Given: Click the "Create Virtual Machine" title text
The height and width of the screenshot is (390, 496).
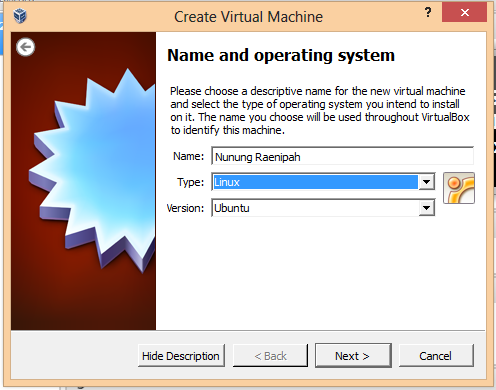Looking at the screenshot, I should coord(248,17).
